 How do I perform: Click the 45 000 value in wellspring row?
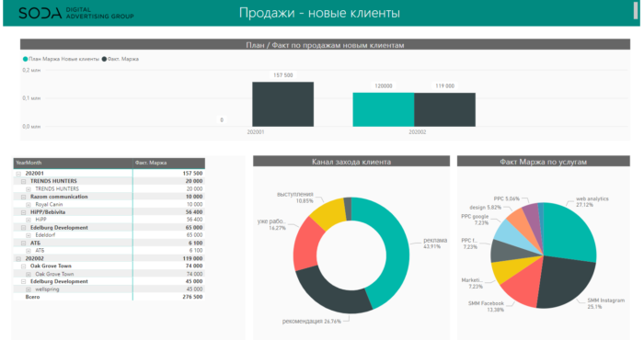pos(195,289)
